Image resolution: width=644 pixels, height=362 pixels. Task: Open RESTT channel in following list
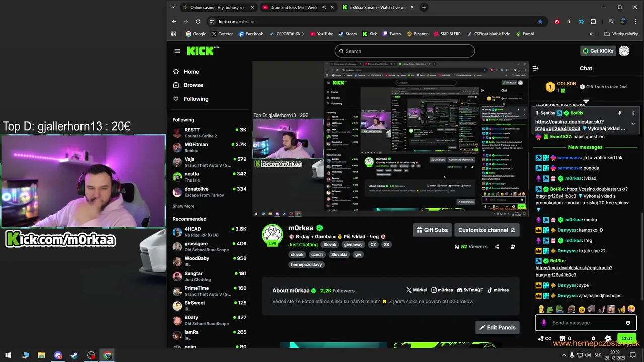tap(209, 133)
